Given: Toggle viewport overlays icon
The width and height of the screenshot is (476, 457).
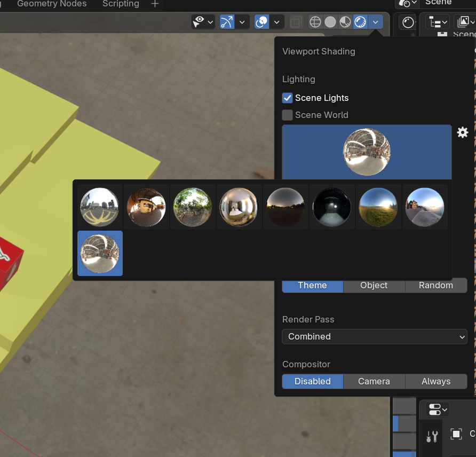Looking at the screenshot, I should tap(261, 22).
